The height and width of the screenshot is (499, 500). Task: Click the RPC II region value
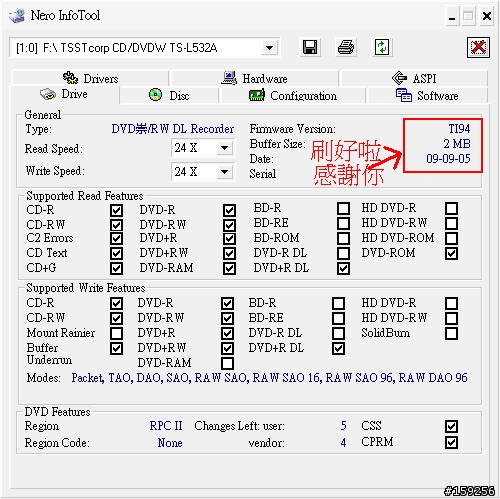pyautogui.click(x=166, y=426)
